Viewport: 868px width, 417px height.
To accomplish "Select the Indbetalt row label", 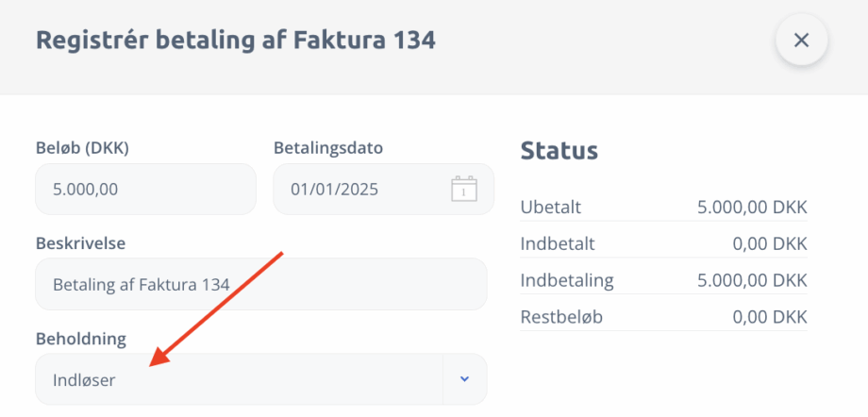I will (555, 244).
